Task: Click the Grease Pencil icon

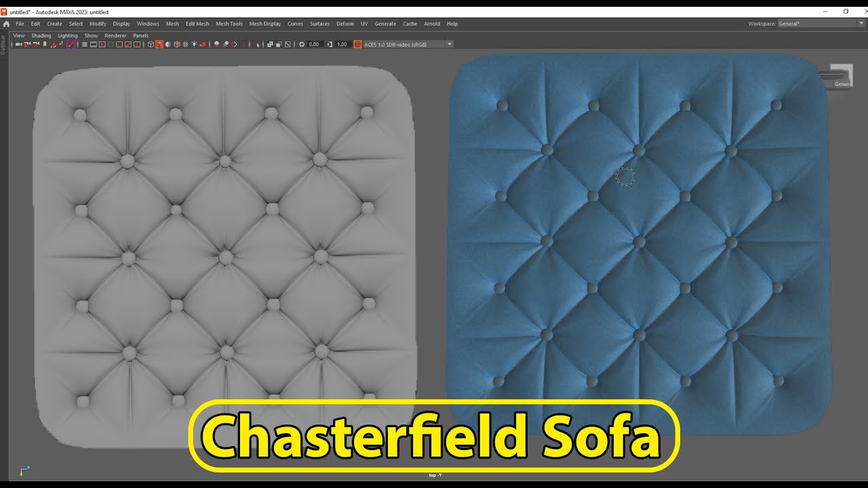Action: click(x=71, y=44)
